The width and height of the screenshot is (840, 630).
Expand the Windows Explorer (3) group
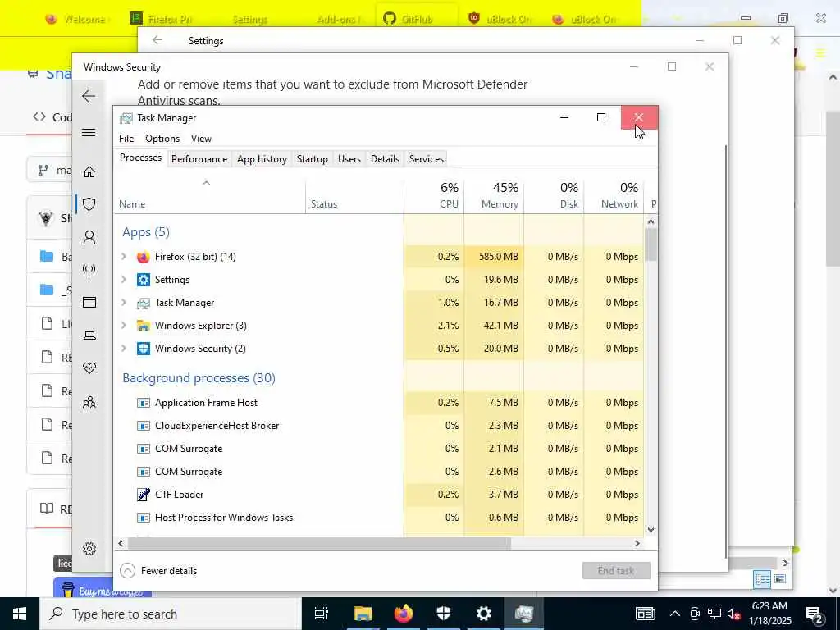(x=124, y=326)
